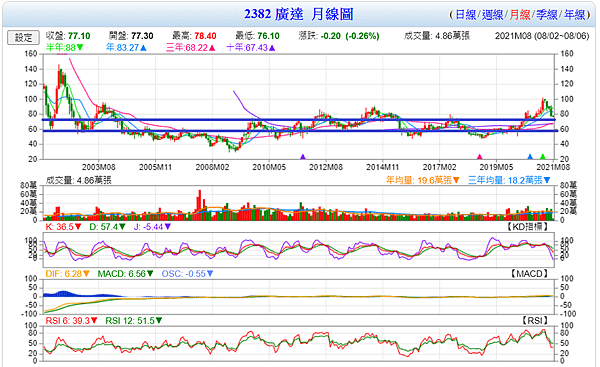
Task: Click the 收盤 77.10 closing price
Action: pos(68,36)
